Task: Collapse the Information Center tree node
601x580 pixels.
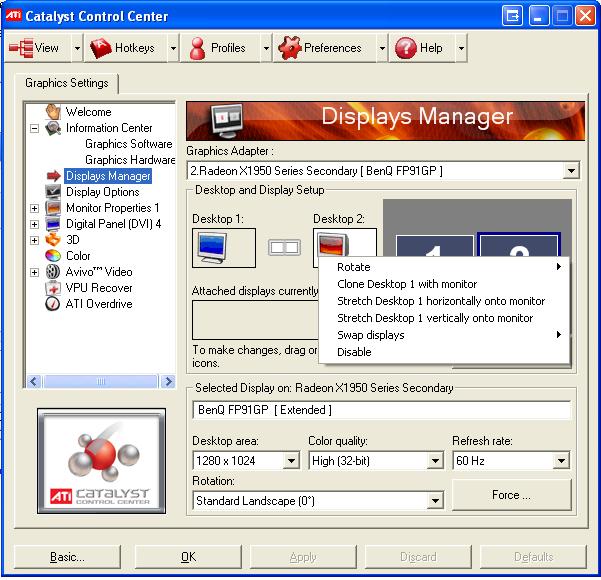Action: [x=34, y=128]
